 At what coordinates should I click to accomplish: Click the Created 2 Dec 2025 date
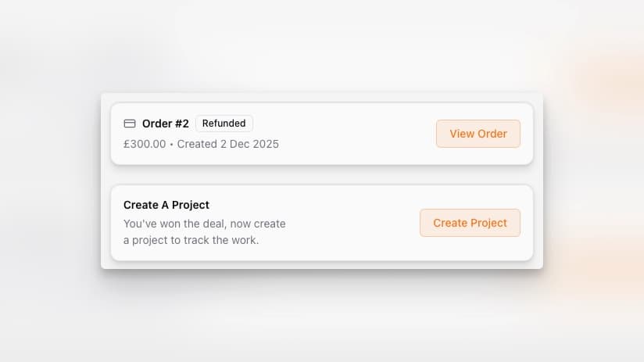(227, 144)
